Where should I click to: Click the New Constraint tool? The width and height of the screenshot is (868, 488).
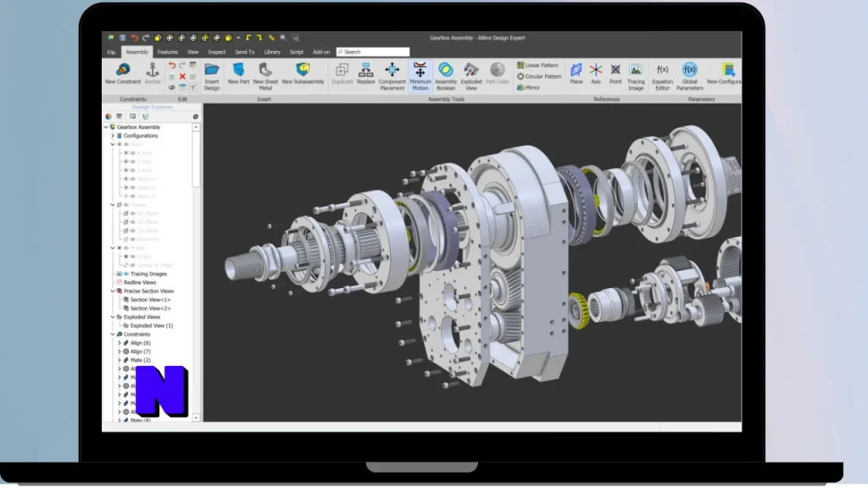[x=123, y=74]
